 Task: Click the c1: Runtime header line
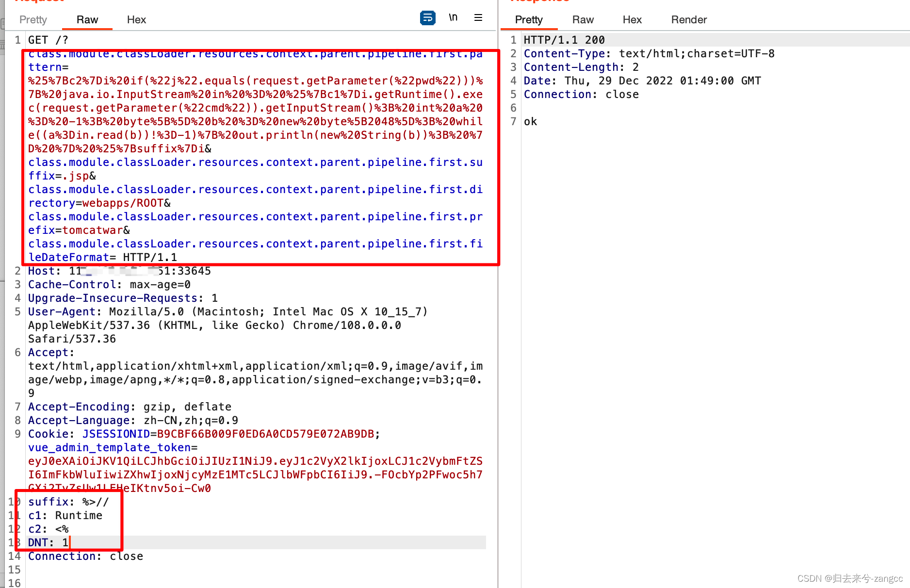65,515
